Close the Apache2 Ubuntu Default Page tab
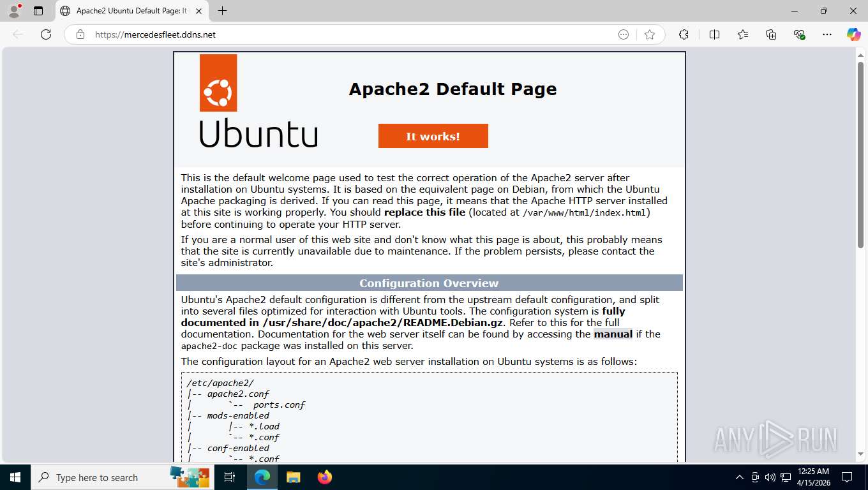Screen dimensions: 868x490 [x=199, y=11]
